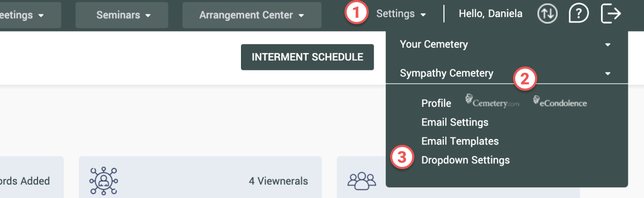
Task: Click the eCondolence logo in the menu
Action: [x=560, y=101]
